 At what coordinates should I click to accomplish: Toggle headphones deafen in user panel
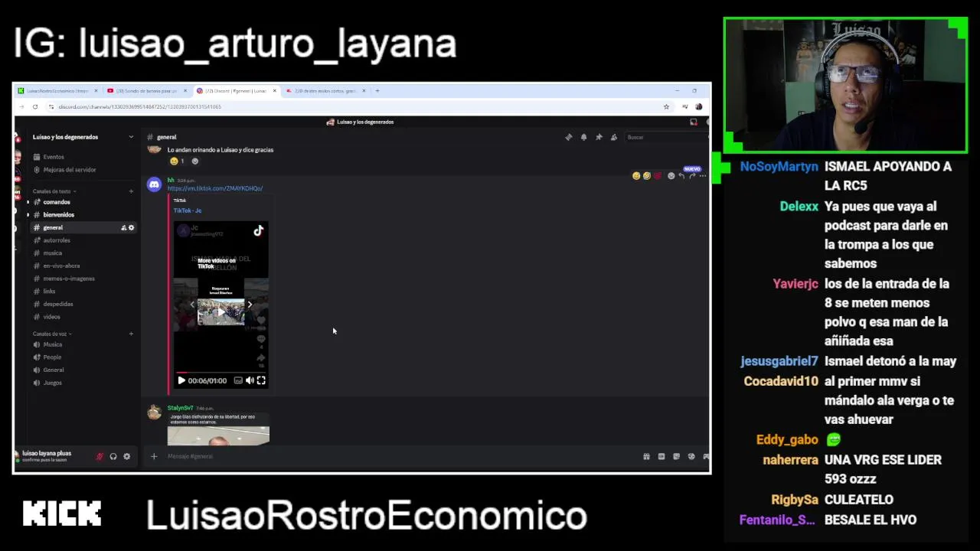[x=113, y=456]
